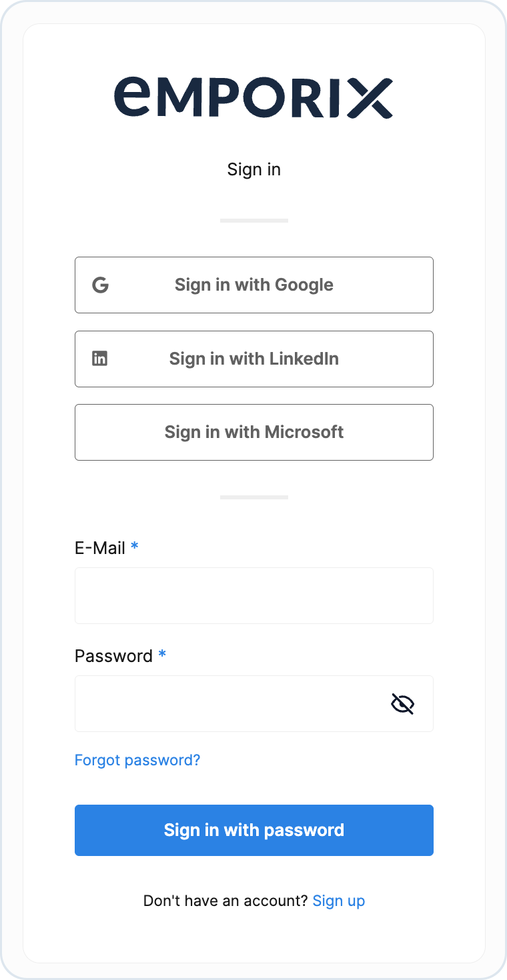Click the Sign in heading text
Image resolution: width=507 pixels, height=980 pixels.
pyautogui.click(x=253, y=169)
